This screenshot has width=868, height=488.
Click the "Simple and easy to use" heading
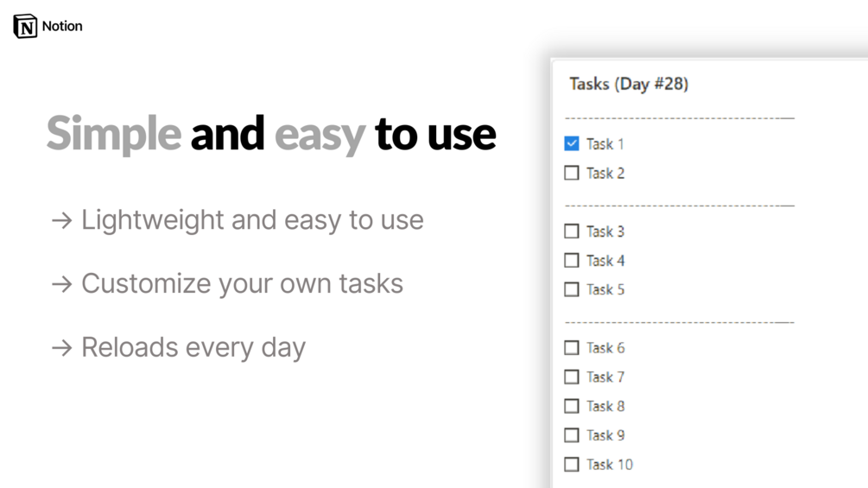271,134
